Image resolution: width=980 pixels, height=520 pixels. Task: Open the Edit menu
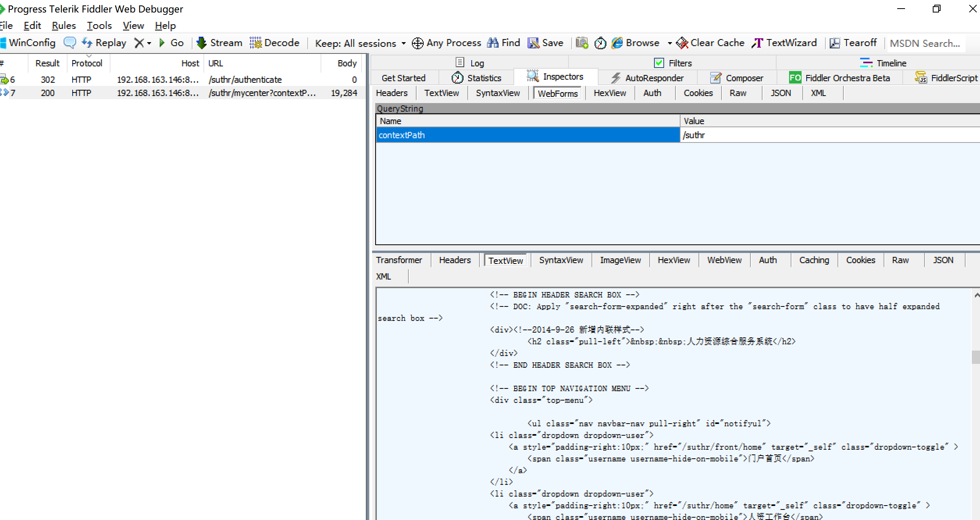tap(32, 26)
